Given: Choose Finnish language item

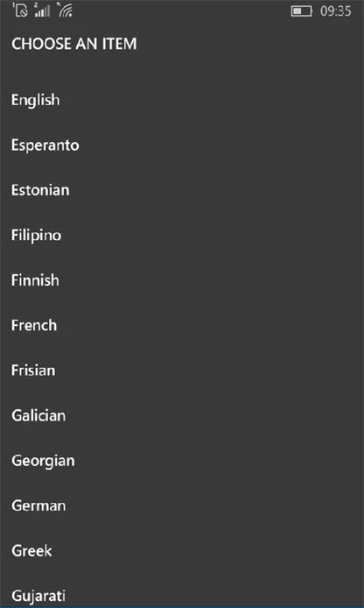Looking at the screenshot, I should tap(35, 280).
